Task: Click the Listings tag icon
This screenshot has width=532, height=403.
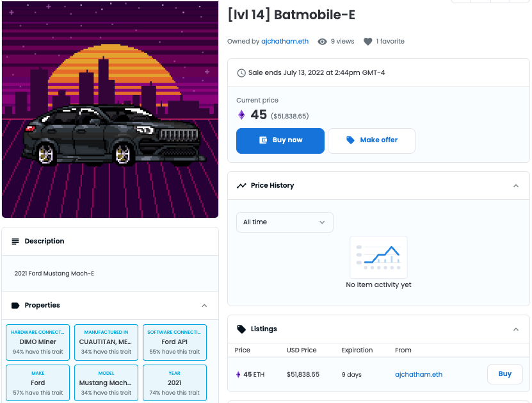Action: pos(241,329)
